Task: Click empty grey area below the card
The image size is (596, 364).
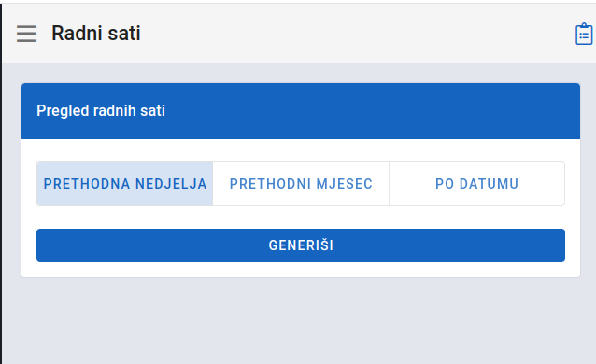Action: click(301, 321)
